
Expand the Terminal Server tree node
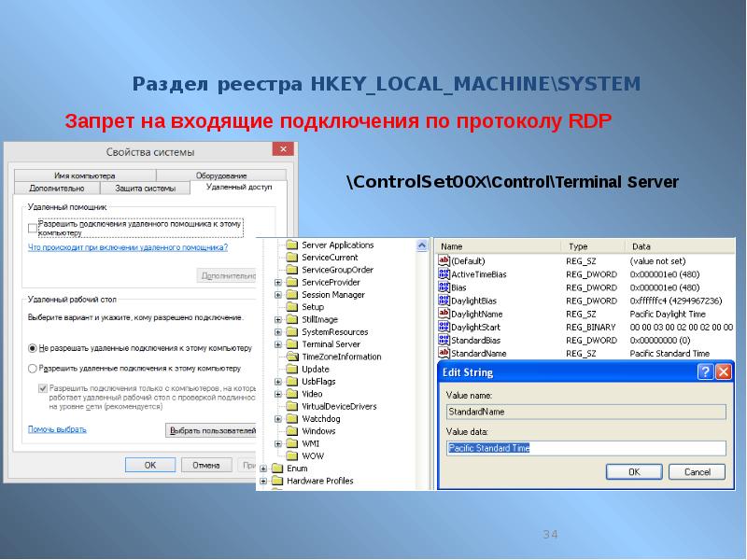point(278,344)
